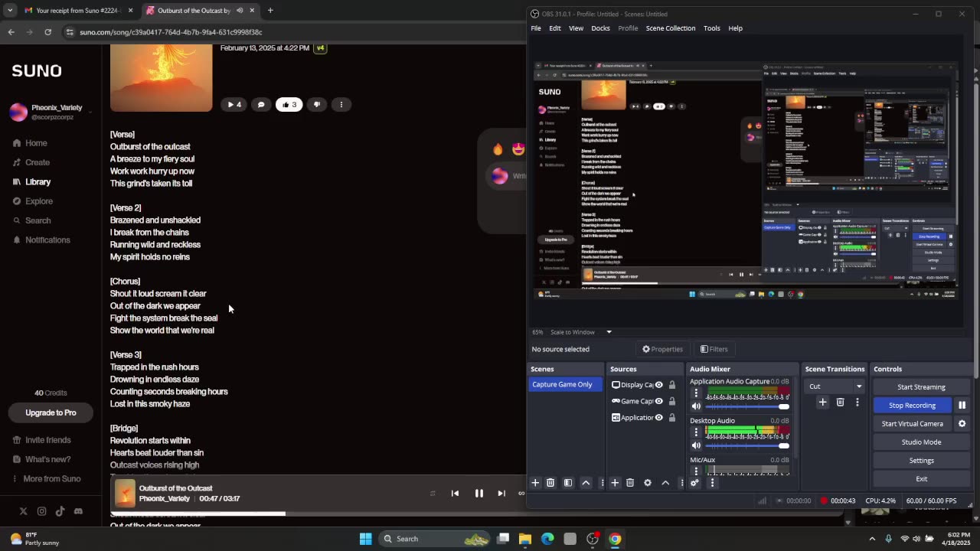The width and height of the screenshot is (980, 551).
Task: Hide the Application source
Action: (658, 418)
